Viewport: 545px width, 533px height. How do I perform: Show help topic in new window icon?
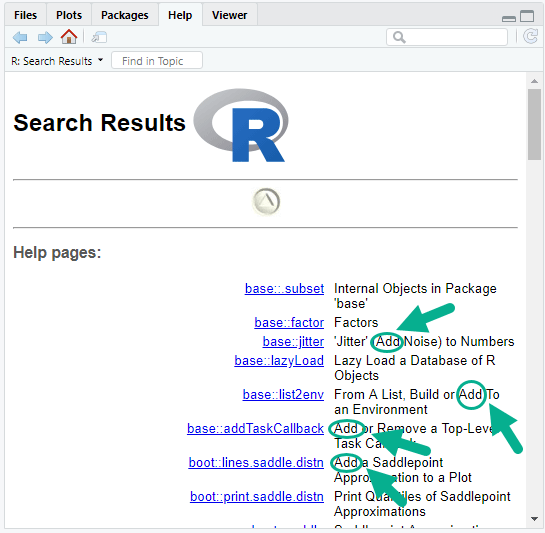(x=99, y=37)
